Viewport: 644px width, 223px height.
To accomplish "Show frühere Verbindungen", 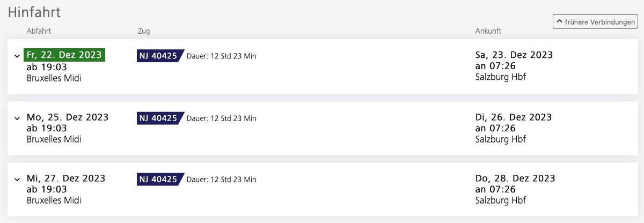I will [595, 21].
